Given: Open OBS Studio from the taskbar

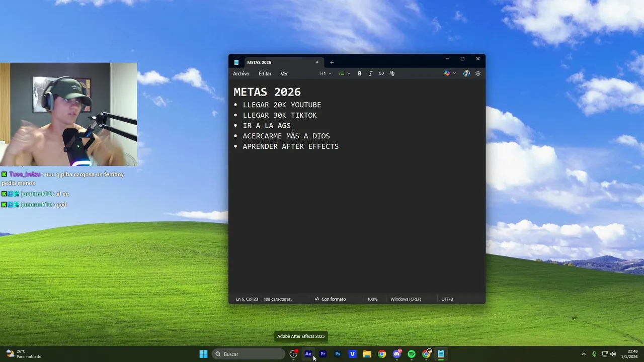Looking at the screenshot, I should click(293, 354).
